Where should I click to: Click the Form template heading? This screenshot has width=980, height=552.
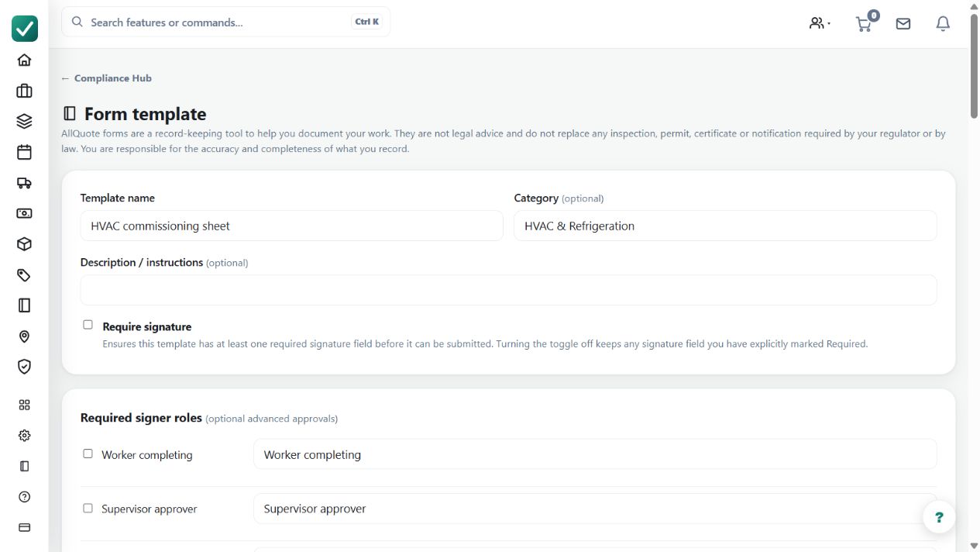click(x=145, y=114)
